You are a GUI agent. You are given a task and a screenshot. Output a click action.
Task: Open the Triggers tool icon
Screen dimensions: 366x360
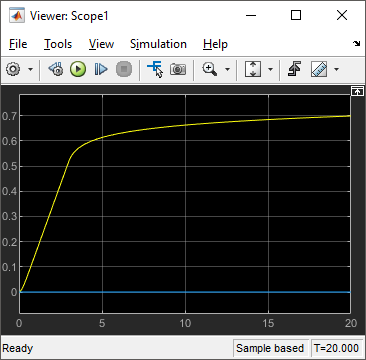coord(294,69)
